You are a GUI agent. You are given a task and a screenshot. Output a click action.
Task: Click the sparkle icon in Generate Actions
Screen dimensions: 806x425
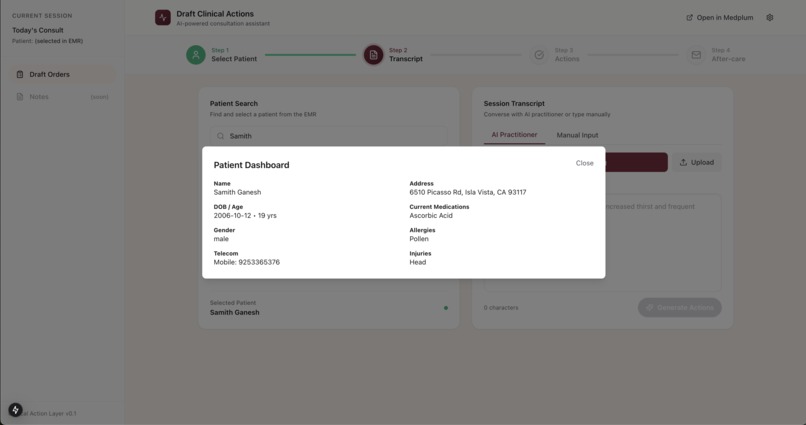point(650,308)
